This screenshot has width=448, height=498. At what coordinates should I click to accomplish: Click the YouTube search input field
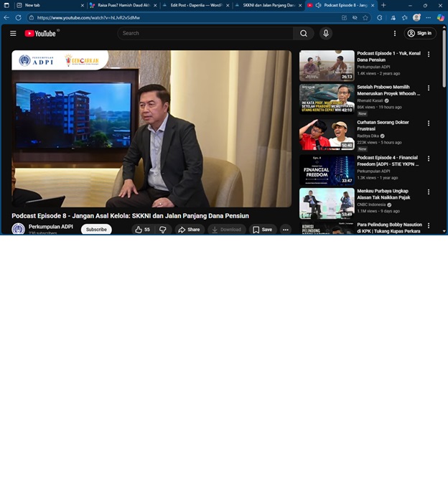[x=205, y=33]
